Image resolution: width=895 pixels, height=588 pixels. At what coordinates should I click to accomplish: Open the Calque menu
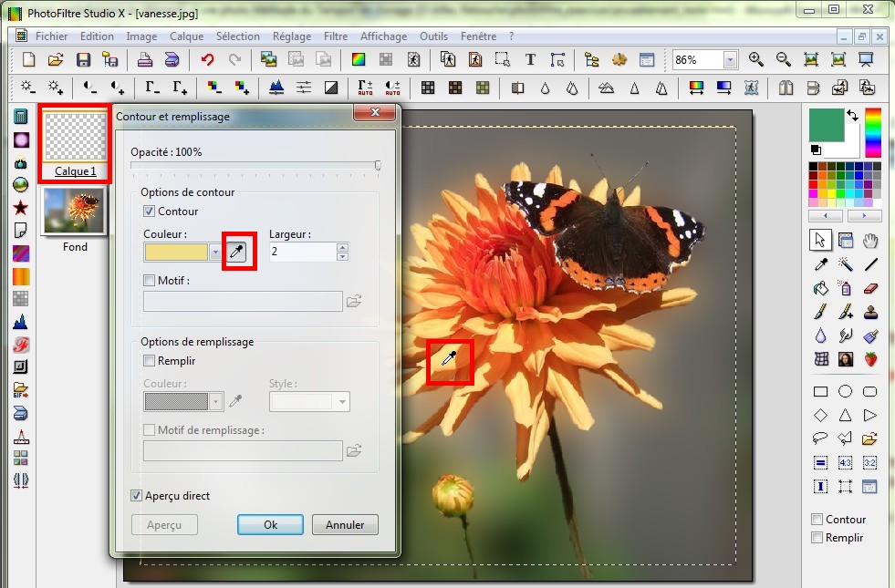pos(186,36)
